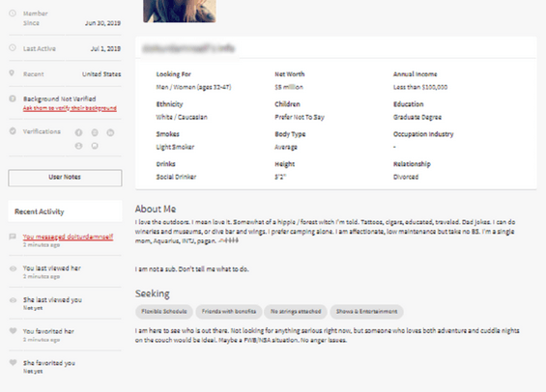The width and height of the screenshot is (546, 392).
Task: Click the Jun 30, 2019 member date
Action: click(102, 23)
